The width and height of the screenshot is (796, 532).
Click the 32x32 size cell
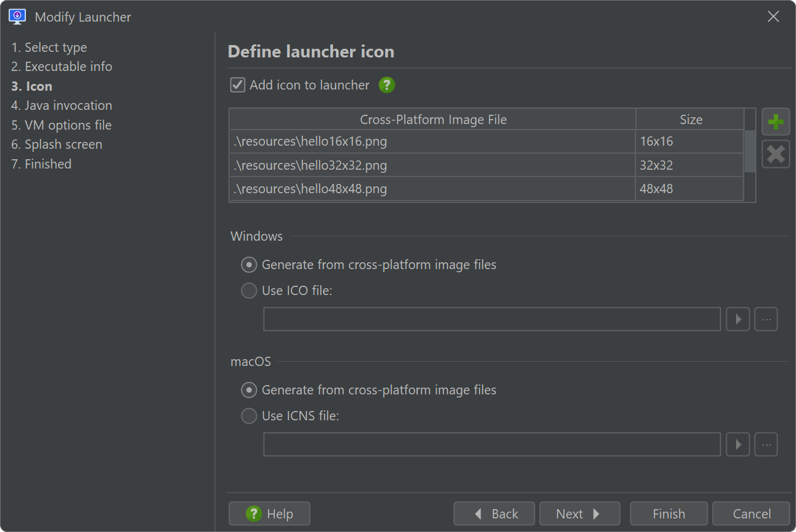click(690, 165)
